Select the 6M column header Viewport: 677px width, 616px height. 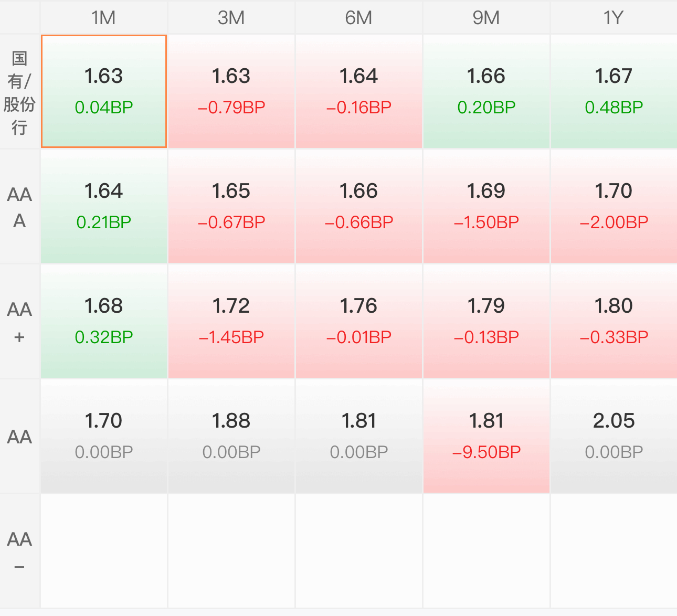(359, 17)
